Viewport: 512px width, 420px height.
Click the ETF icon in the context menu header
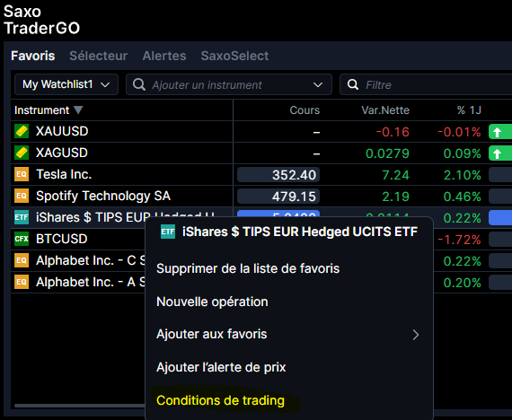click(168, 232)
